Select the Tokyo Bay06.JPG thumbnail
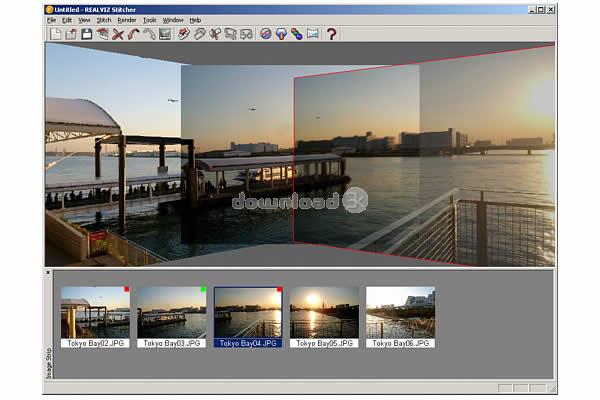600x400 pixels. [400, 312]
